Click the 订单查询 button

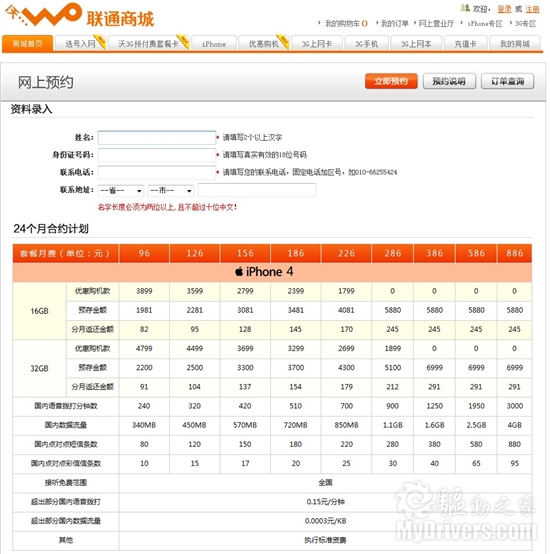pos(507,81)
